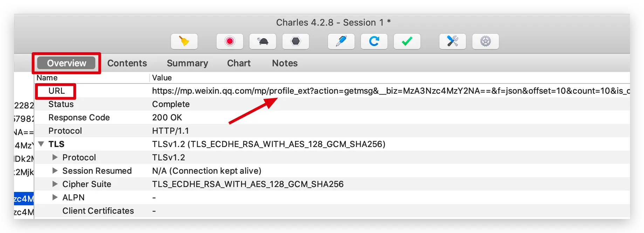This screenshot has width=644, height=233.
Task: Select the mp.weixin.qq.com URL value
Action: click(391, 91)
